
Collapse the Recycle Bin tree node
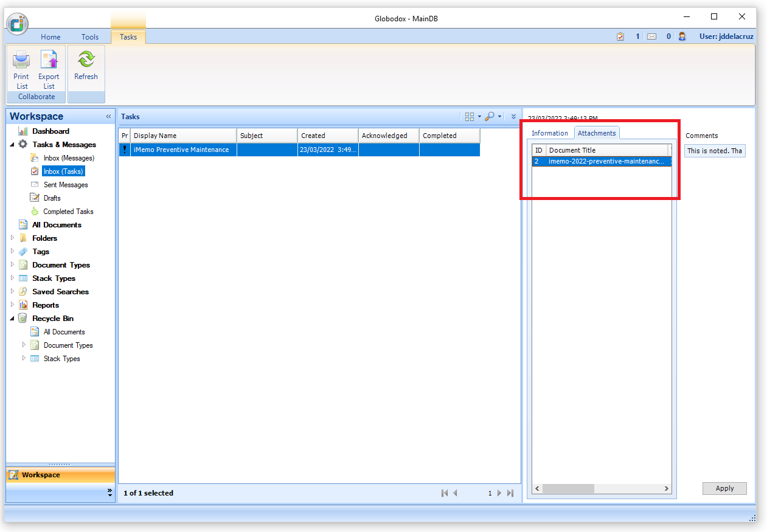12,319
